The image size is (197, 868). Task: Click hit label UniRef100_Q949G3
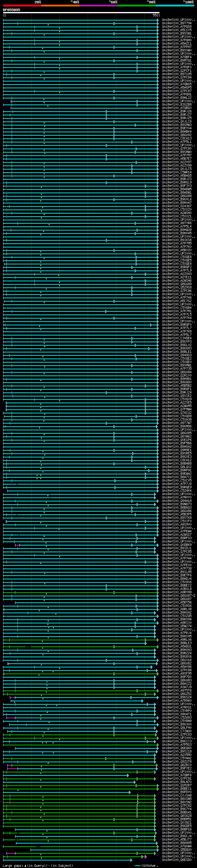(177, 355)
